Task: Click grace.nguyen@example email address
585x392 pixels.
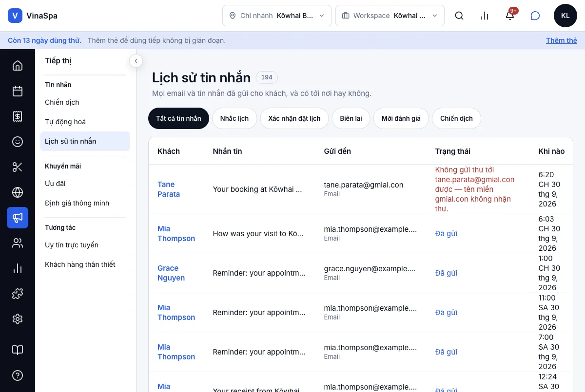Action: pos(370,268)
